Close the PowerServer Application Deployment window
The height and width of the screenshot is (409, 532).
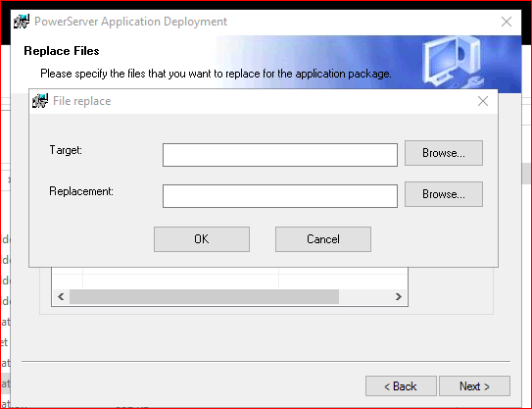[507, 22]
